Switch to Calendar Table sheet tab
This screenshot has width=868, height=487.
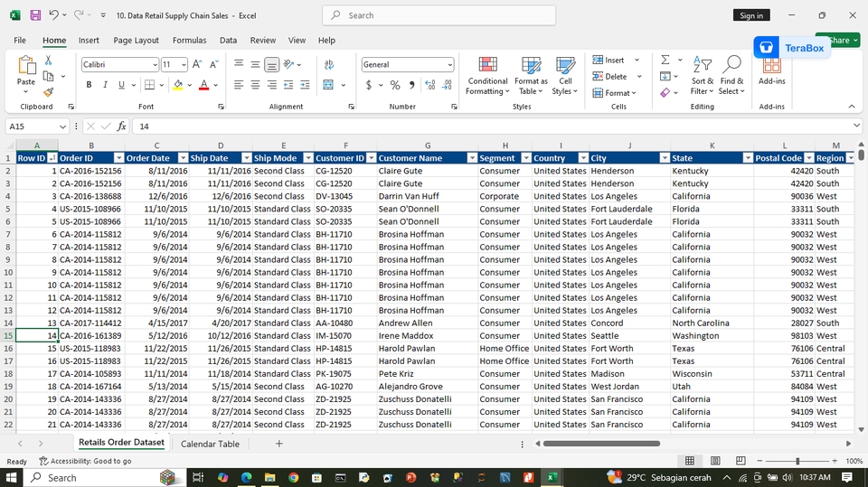click(210, 444)
